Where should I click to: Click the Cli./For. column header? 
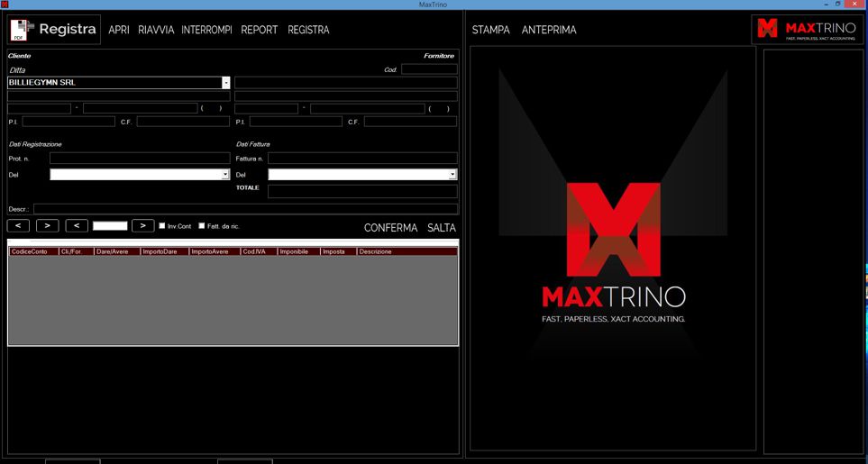tap(77, 251)
